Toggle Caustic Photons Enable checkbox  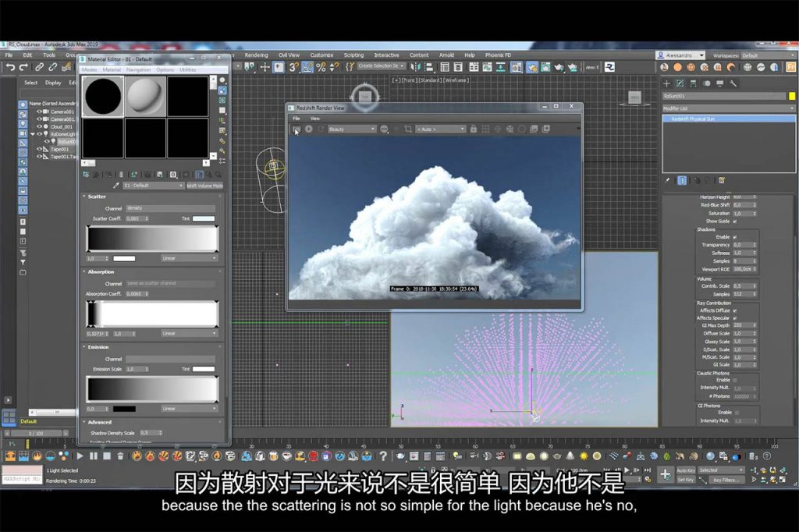tap(735, 380)
